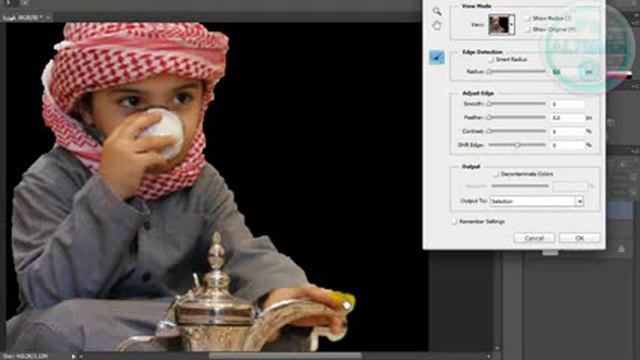Adjust the Smooth slider
Screen dimensions: 640x360
[x=517, y=104]
